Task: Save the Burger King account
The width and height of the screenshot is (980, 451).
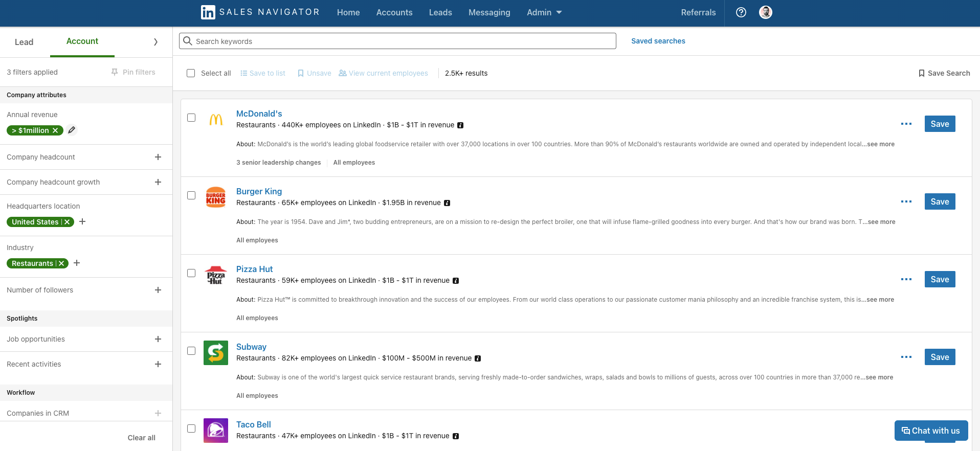Action: coord(940,201)
